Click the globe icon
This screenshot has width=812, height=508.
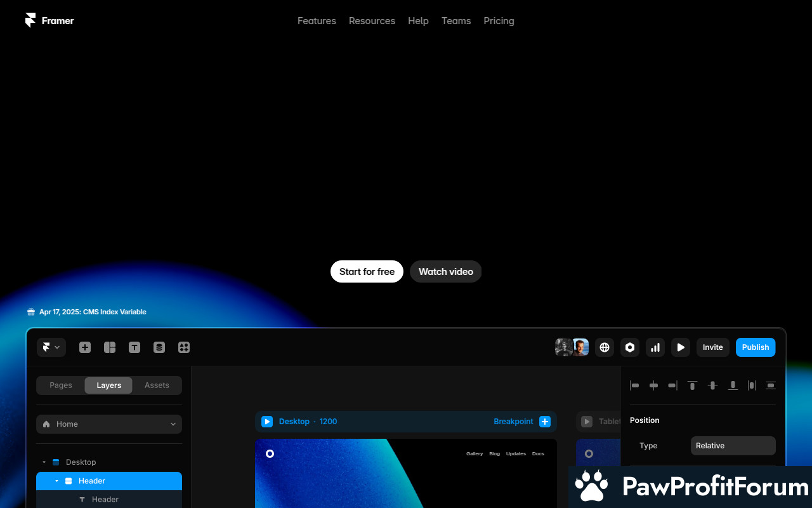pyautogui.click(x=605, y=347)
